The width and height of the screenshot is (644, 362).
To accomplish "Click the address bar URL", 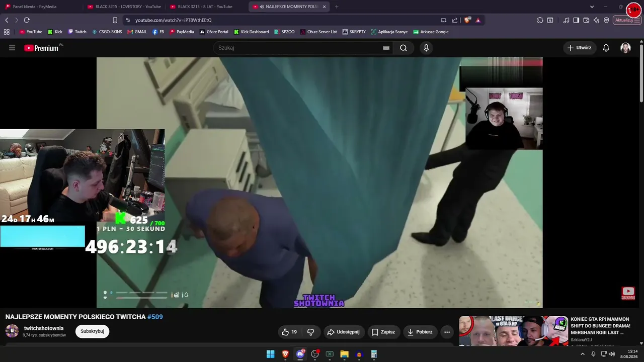I will coord(174,20).
